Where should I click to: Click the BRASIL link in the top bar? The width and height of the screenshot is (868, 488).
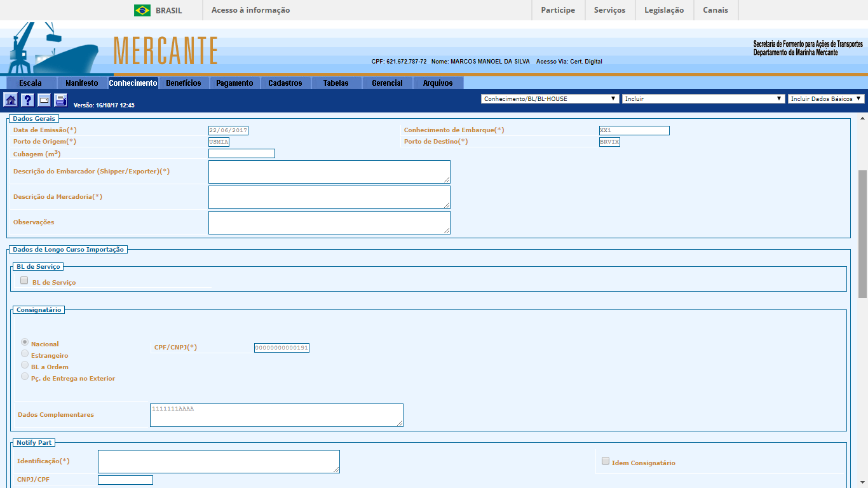pos(168,10)
